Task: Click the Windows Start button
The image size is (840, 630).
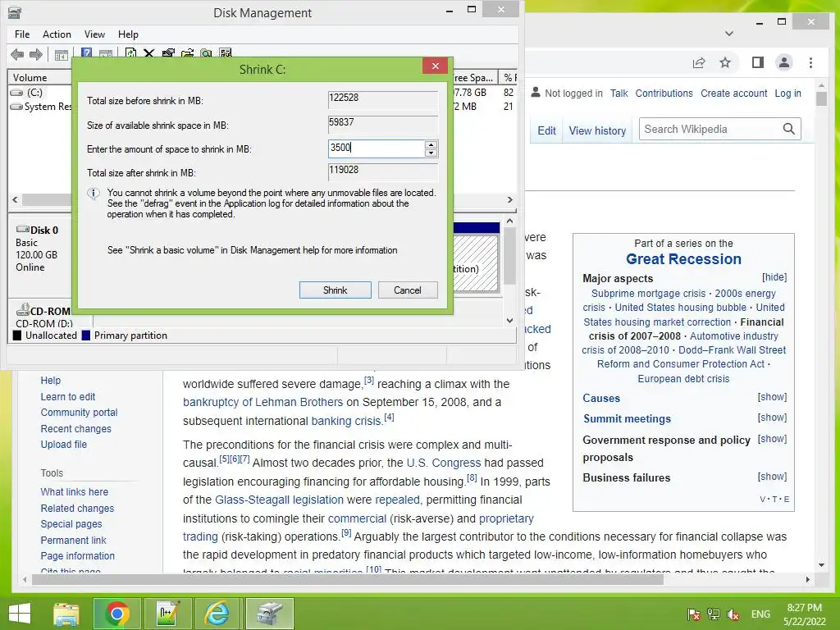Action: (x=20, y=613)
